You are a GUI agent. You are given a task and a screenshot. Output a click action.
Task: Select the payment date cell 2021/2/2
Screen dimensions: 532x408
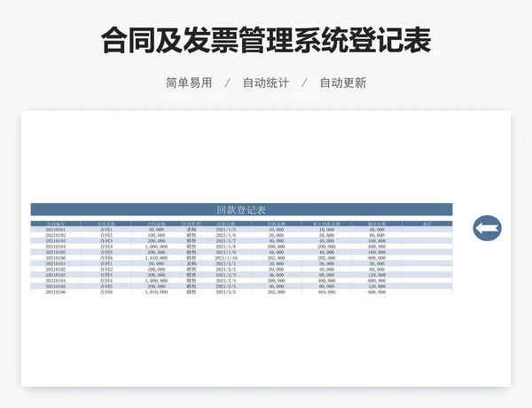[226, 269]
